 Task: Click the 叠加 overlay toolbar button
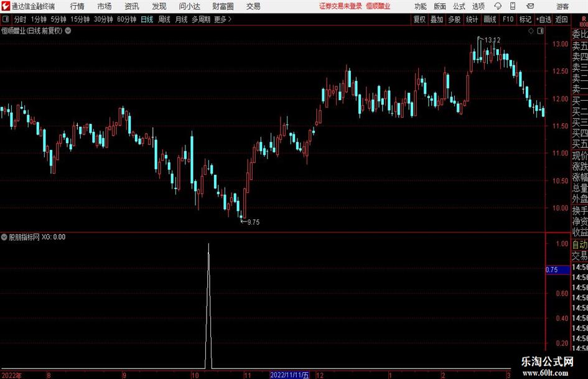(437, 19)
